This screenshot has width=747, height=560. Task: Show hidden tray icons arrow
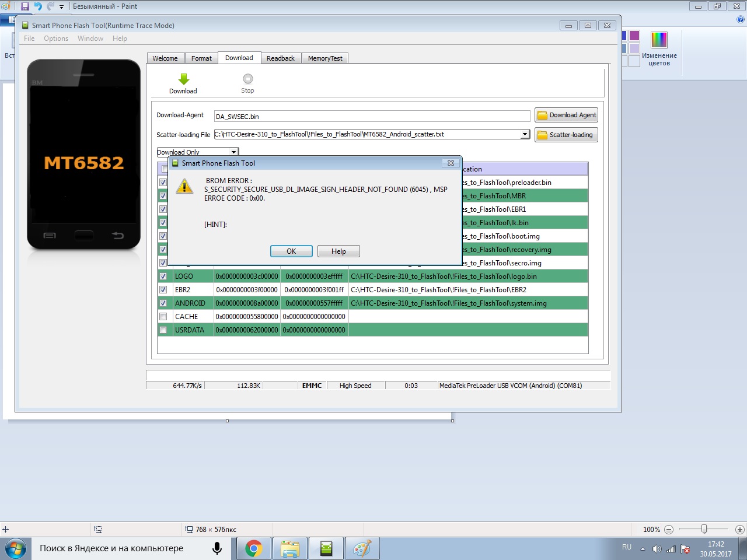coord(643,549)
